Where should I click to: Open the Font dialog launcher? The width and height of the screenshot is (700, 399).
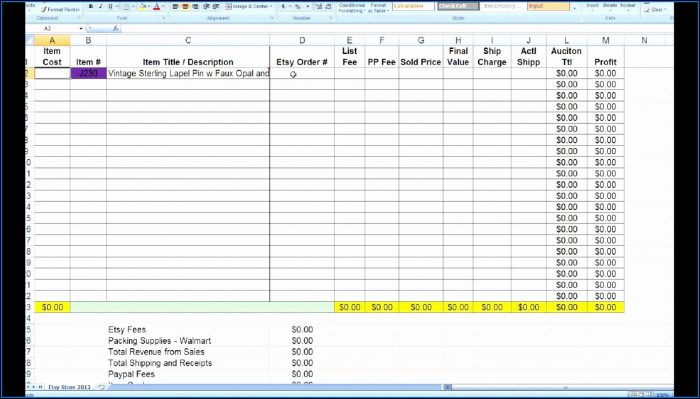tap(164, 18)
